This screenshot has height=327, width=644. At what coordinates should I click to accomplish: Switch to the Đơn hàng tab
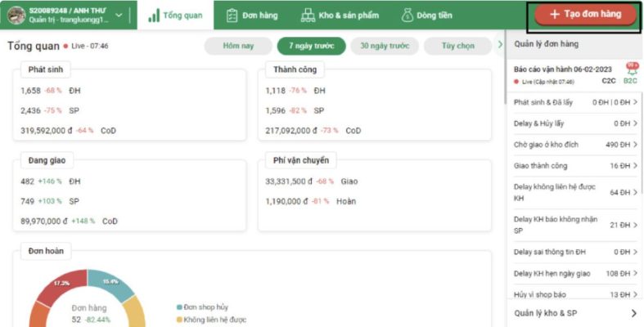click(253, 16)
